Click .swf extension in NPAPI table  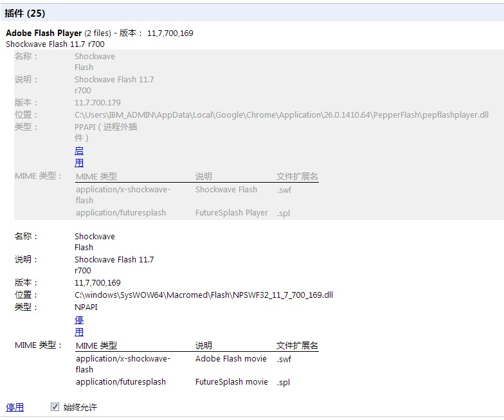tap(284, 359)
